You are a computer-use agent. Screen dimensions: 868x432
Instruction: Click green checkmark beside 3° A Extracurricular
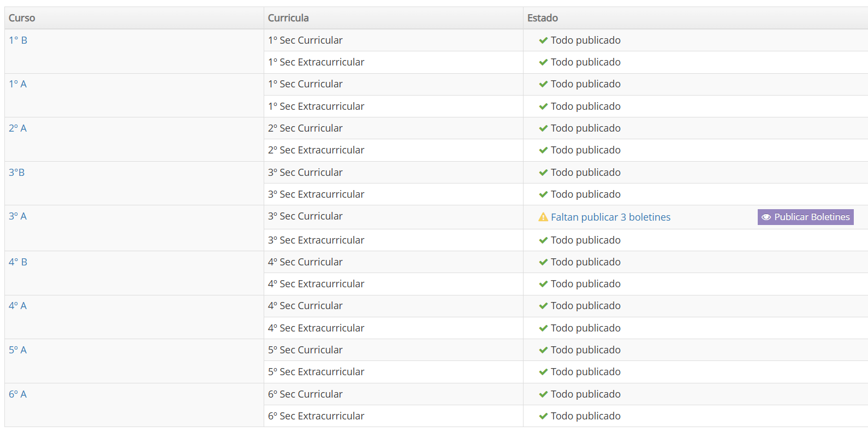(543, 240)
